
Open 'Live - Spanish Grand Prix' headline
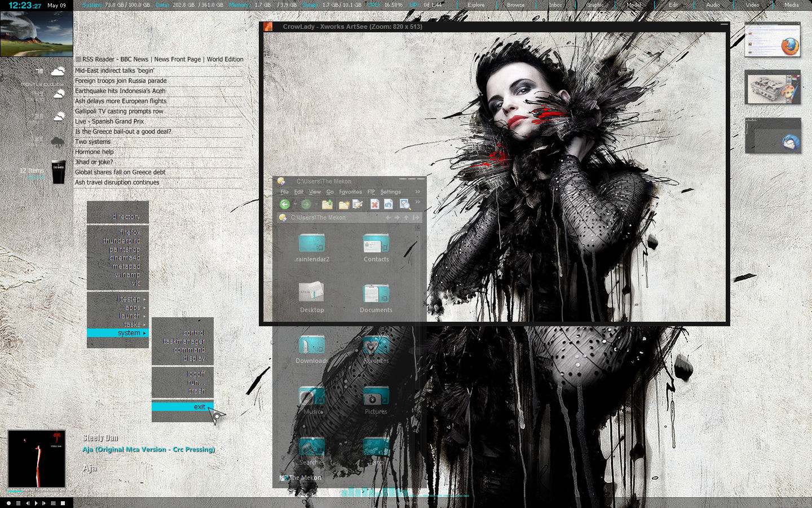coord(109,121)
